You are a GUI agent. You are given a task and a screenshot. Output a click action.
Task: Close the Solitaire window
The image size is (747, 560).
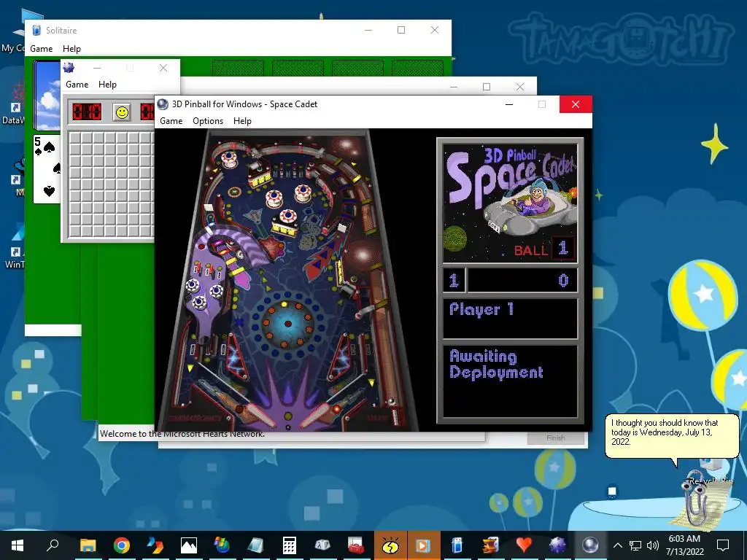click(435, 30)
